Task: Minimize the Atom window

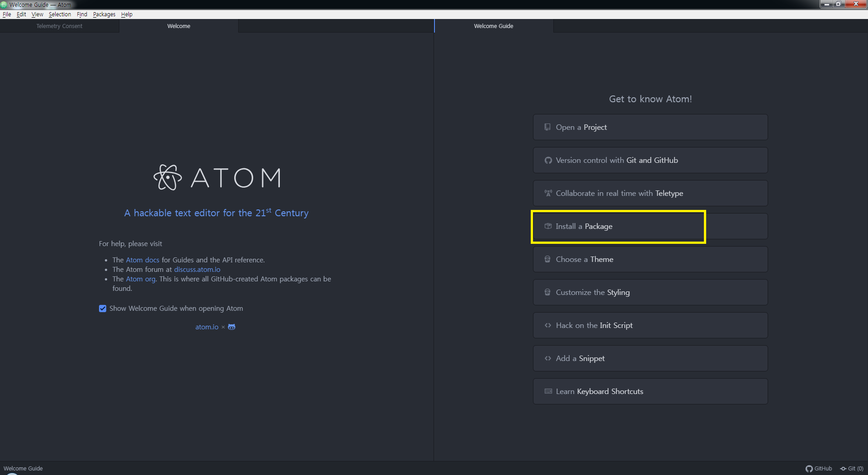Action: (x=826, y=4)
